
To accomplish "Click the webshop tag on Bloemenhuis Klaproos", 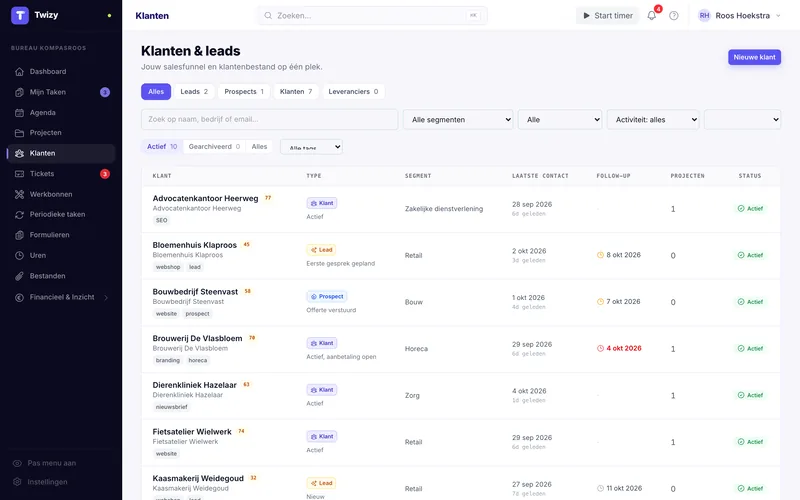I will (x=168, y=267).
